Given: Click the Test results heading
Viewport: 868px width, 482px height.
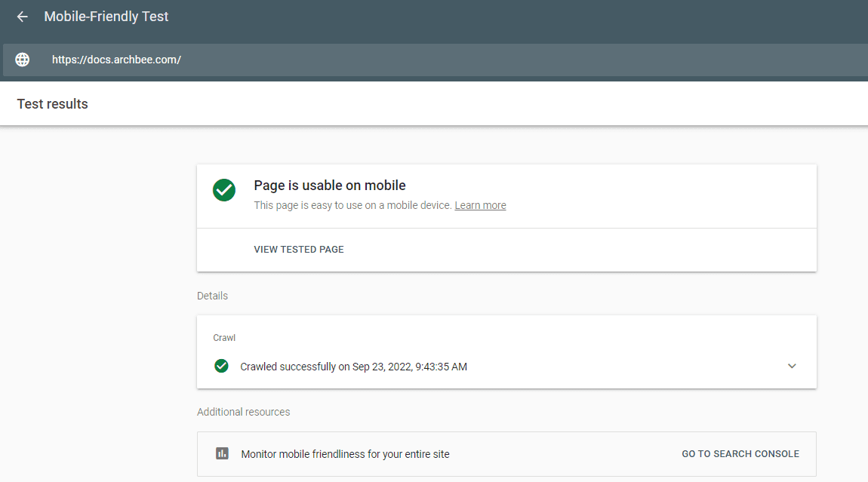Looking at the screenshot, I should pyautogui.click(x=53, y=104).
